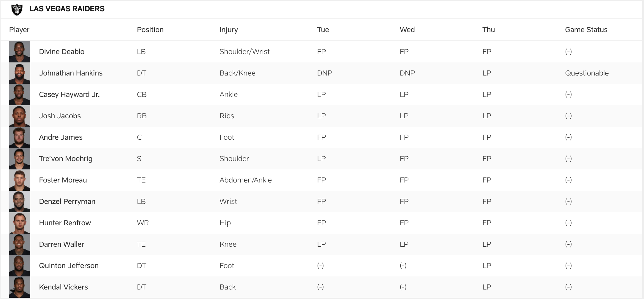Click the Raiders team logo icon
The width and height of the screenshot is (644, 299).
click(x=17, y=10)
